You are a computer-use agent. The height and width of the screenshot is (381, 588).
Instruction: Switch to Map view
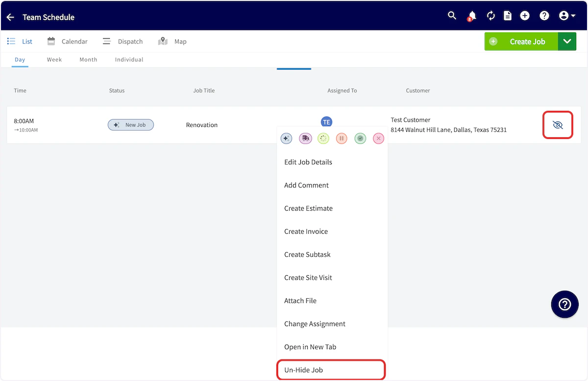(172, 42)
